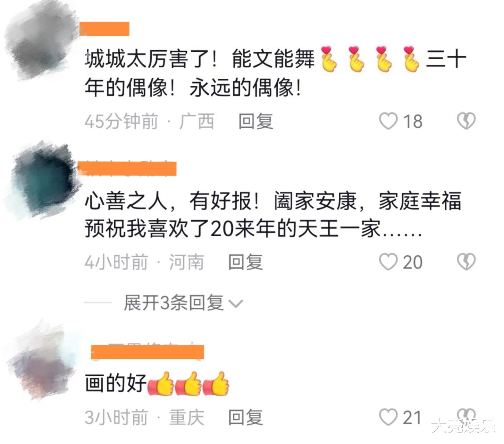Image resolution: width=504 pixels, height=444 pixels.
Task: Open third commenter's redacted username
Action: pyautogui.click(x=147, y=352)
